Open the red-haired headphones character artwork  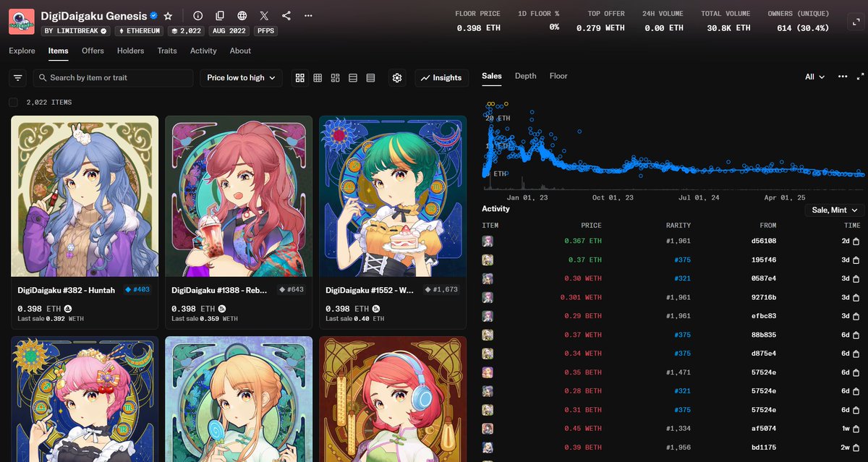point(393,399)
